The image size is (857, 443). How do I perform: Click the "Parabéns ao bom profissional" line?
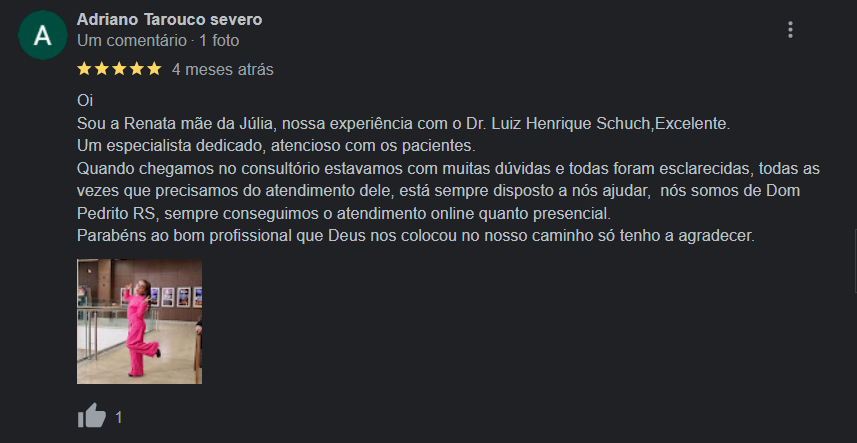click(x=415, y=236)
